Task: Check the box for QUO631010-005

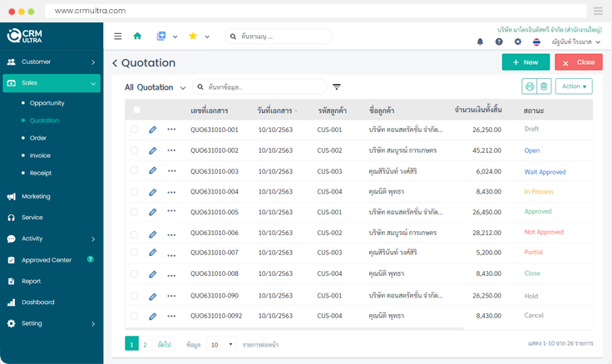Action: [134, 212]
